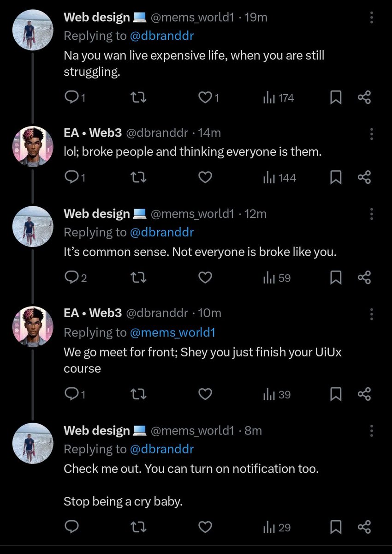Open more options on the 14m tweet
This screenshot has width=392, height=554.
[372, 133]
